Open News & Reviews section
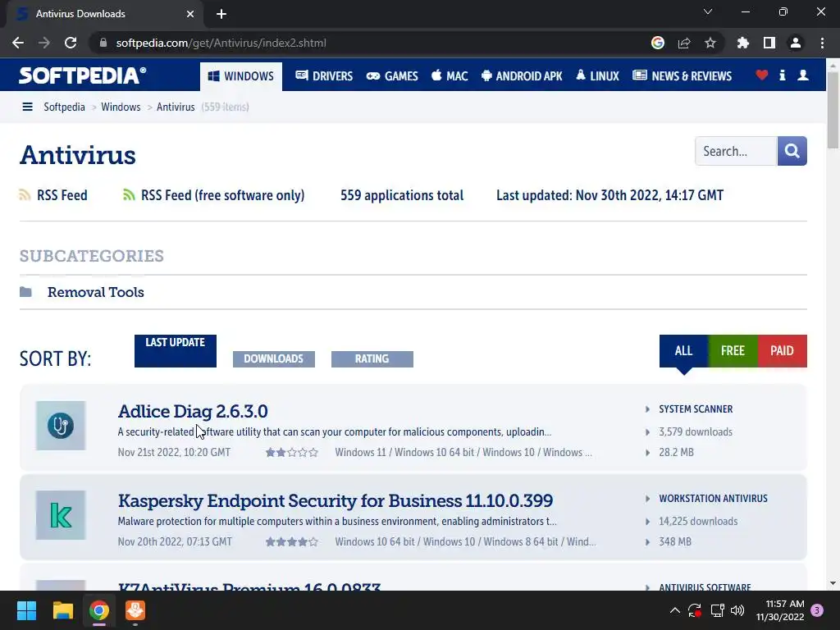Viewport: 840px width, 630px height. coord(682,76)
